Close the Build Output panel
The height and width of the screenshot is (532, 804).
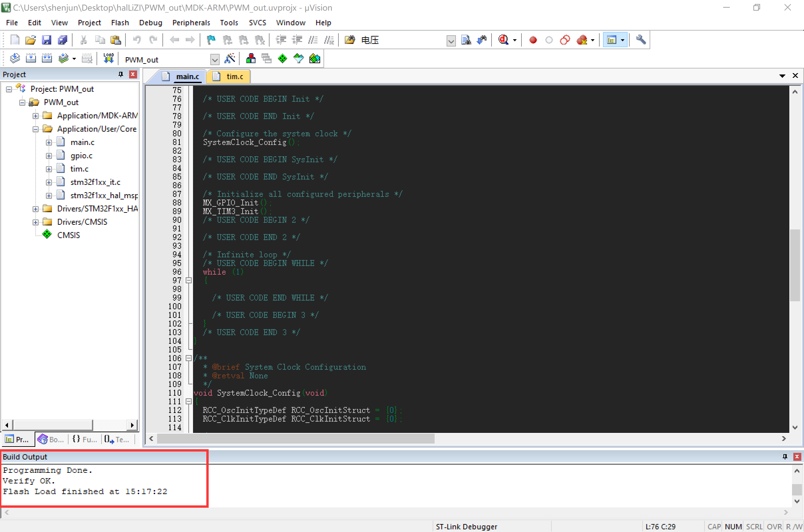pos(797,457)
